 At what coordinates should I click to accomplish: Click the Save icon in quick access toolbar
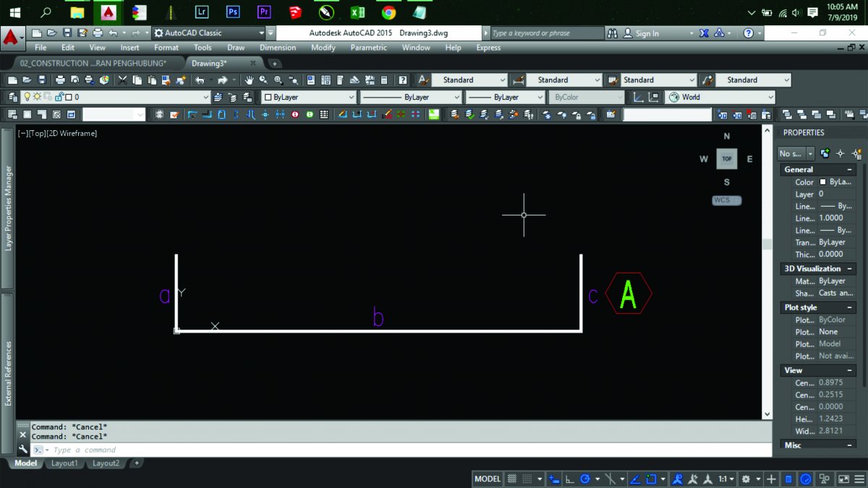tap(67, 33)
